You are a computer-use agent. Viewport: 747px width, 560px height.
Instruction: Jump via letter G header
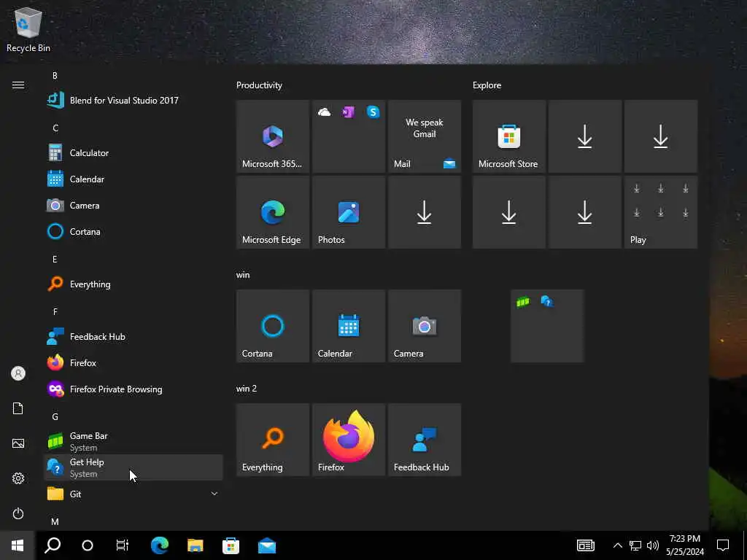55,416
